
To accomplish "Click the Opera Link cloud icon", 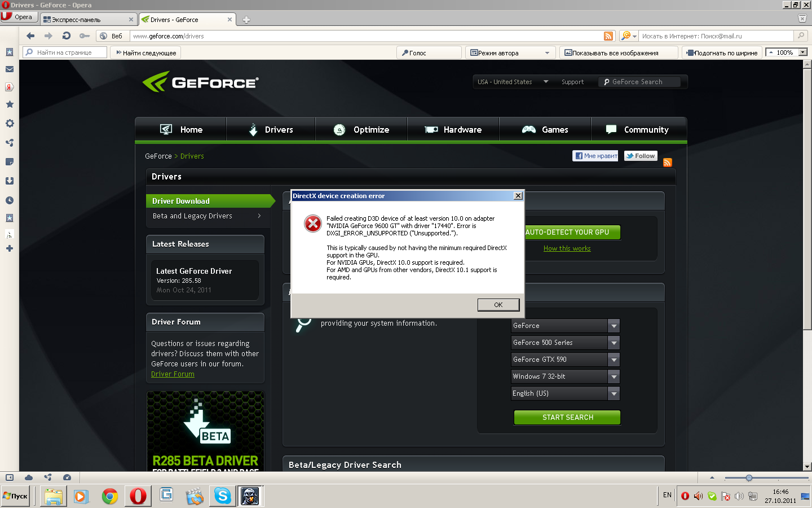I will tap(29, 478).
